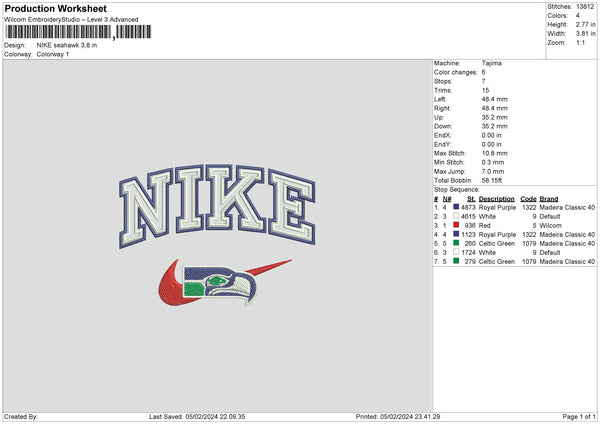Click the St. column header
This screenshot has width=600, height=424.
471,199
